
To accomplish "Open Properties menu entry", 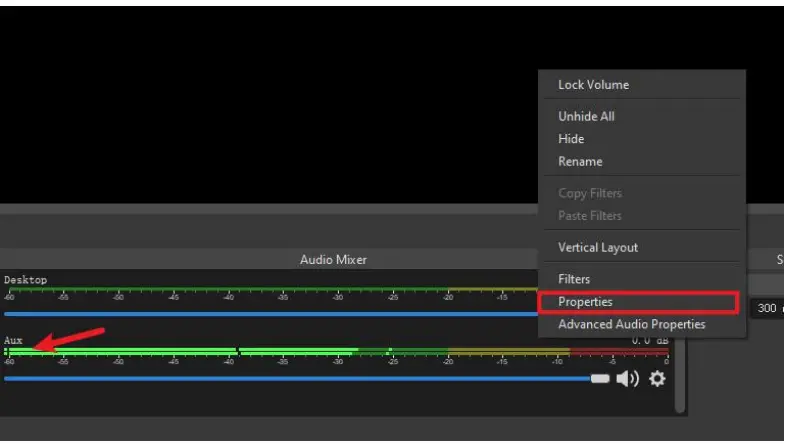I will [x=638, y=302].
